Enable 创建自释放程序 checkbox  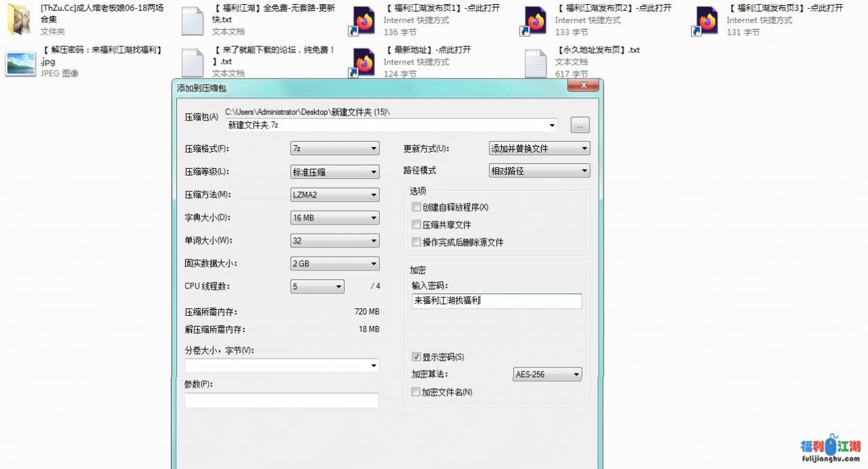tap(416, 207)
